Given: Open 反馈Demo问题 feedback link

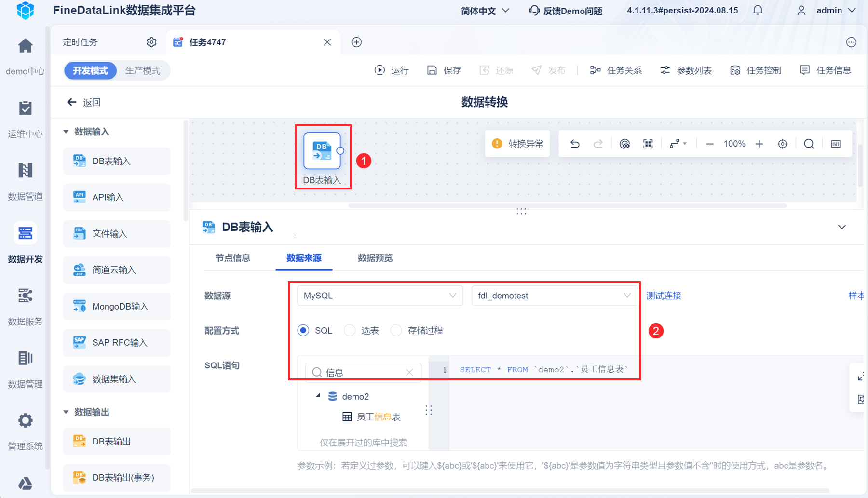Looking at the screenshot, I should pos(566,11).
